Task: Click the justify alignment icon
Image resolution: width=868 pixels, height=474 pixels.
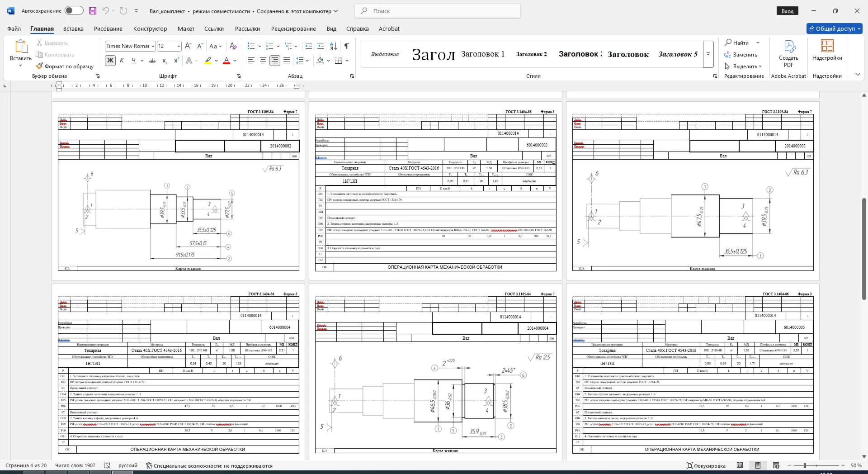Action: click(x=287, y=61)
